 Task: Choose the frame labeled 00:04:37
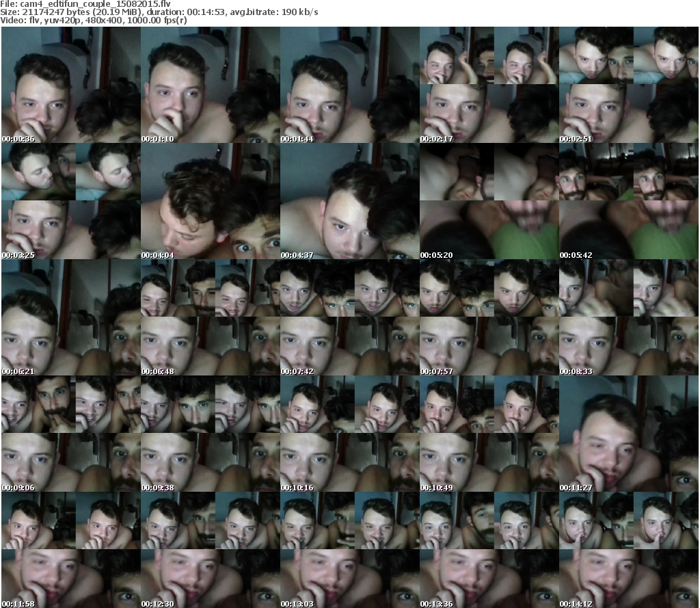point(349,201)
